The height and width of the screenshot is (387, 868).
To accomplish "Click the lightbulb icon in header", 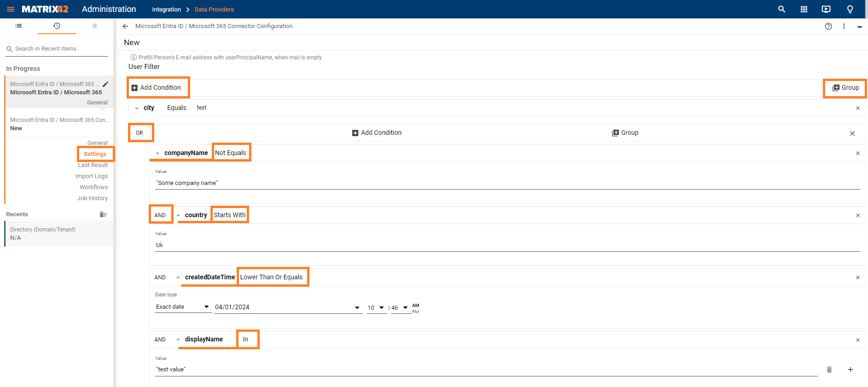I will tap(850, 9).
